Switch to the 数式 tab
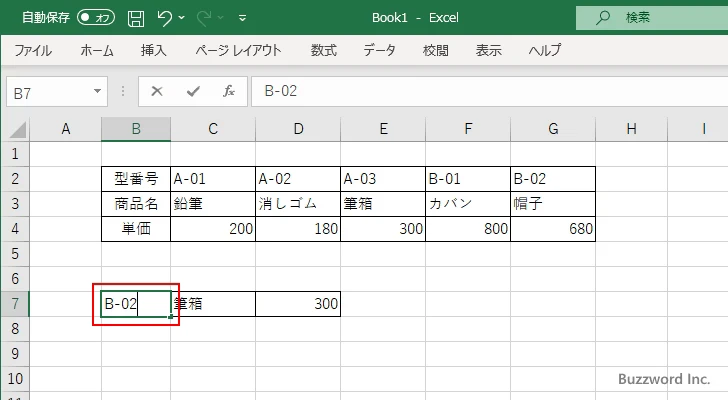Image resolution: width=728 pixels, height=400 pixels. (x=324, y=50)
